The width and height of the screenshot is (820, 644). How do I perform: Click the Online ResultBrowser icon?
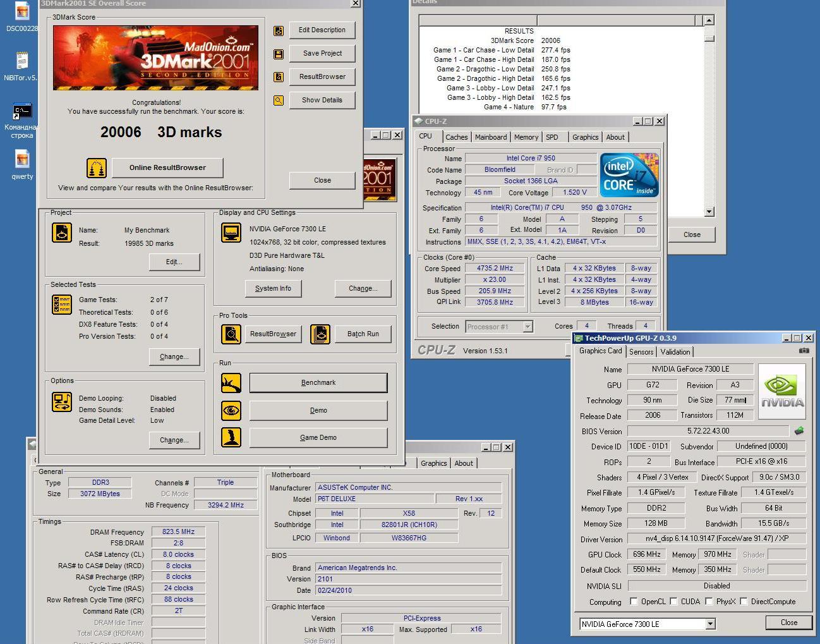point(97,168)
